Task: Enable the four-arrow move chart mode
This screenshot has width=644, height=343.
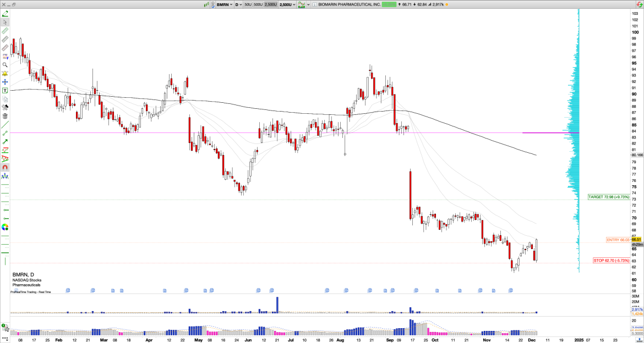Action: (x=5, y=82)
